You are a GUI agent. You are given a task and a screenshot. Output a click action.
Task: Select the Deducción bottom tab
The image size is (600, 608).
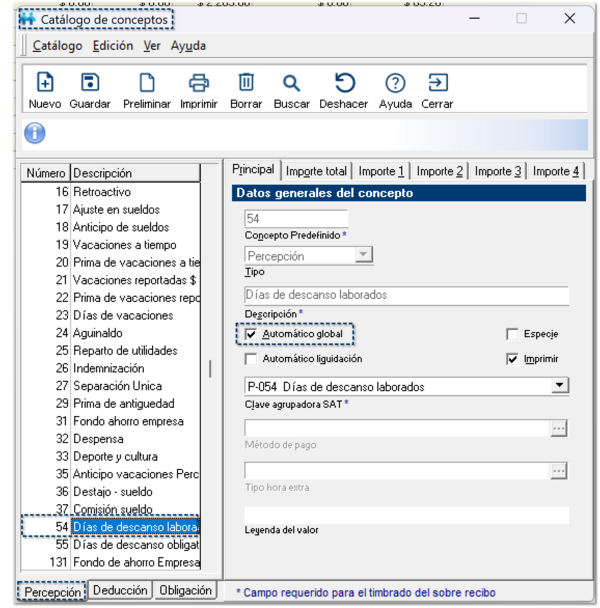pyautogui.click(x=120, y=590)
